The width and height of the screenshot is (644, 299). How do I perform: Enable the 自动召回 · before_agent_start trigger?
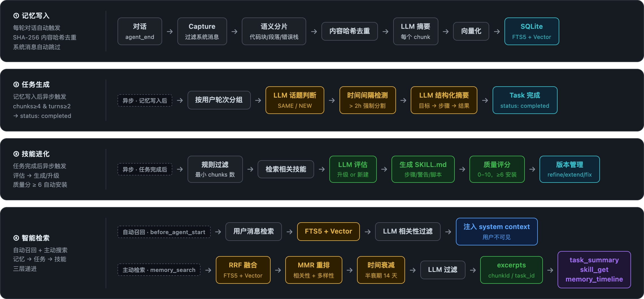click(x=164, y=232)
